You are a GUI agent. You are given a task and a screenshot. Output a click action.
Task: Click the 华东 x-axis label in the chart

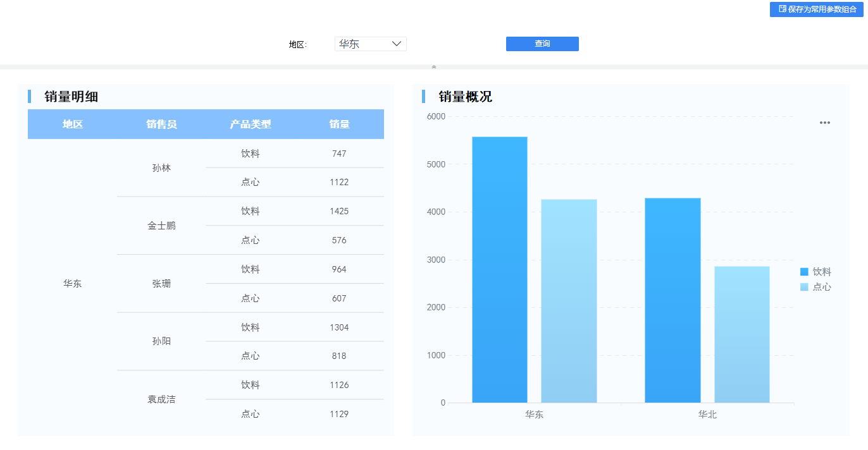tap(535, 415)
